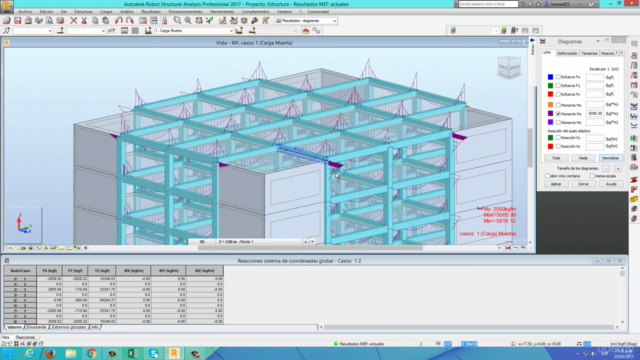Check 'abrir otra ventana' option
Screen dimensions: 640x360
tap(547, 176)
